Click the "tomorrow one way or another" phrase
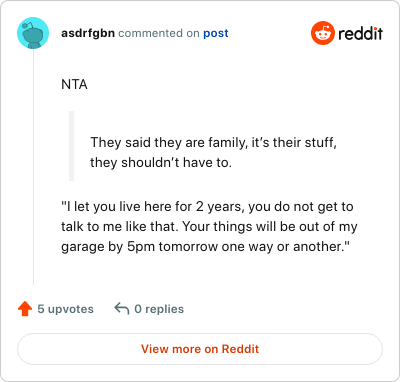Image resolution: width=400 pixels, height=382 pixels. (x=254, y=247)
